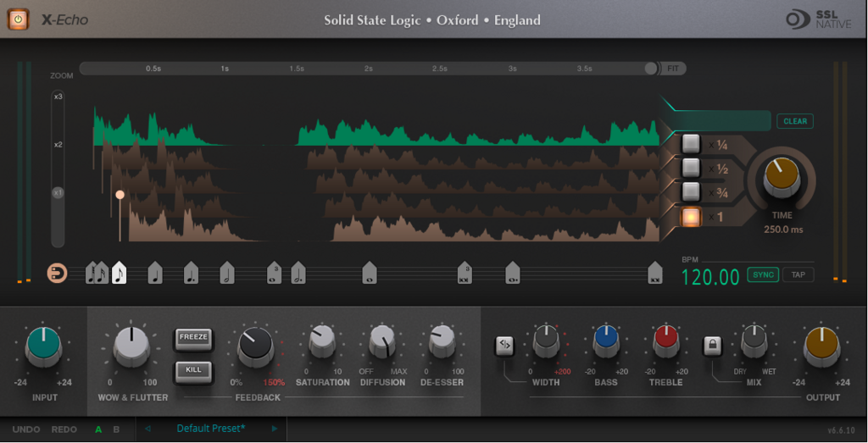Click the 250.0 ms time value
Viewport: 868px width, 443px height.
tap(782, 229)
